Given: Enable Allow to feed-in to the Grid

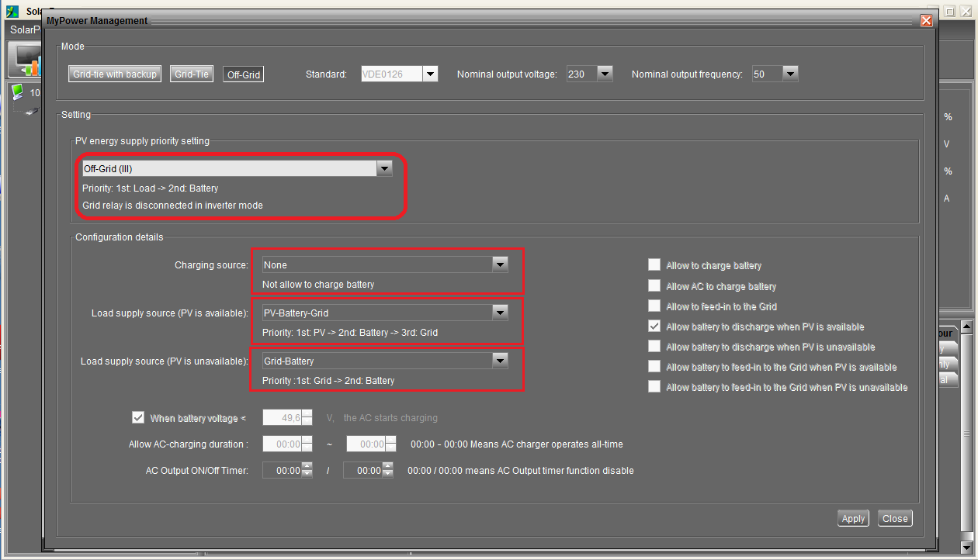Looking at the screenshot, I should pos(654,306).
